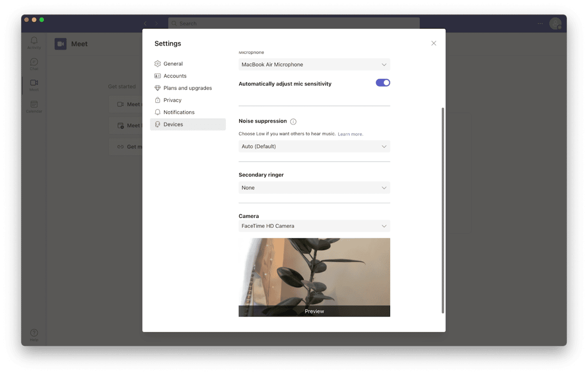Open the Chat icon in sidebar

tap(34, 64)
